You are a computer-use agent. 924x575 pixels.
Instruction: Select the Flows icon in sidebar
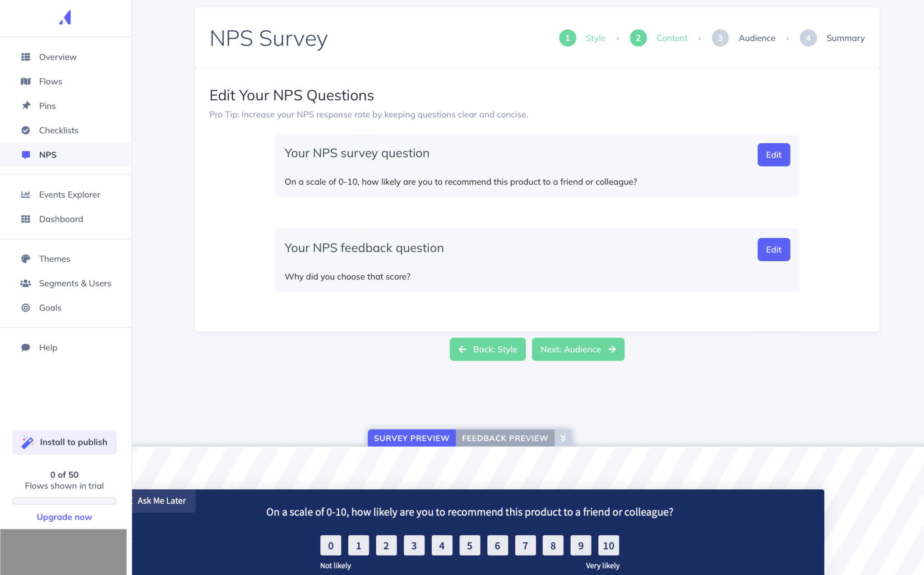(x=25, y=81)
